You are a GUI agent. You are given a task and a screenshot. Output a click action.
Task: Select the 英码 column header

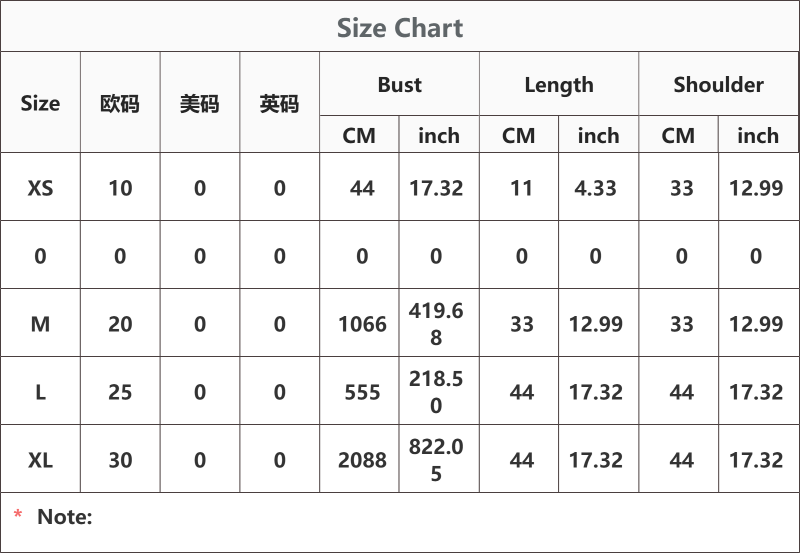point(279,104)
